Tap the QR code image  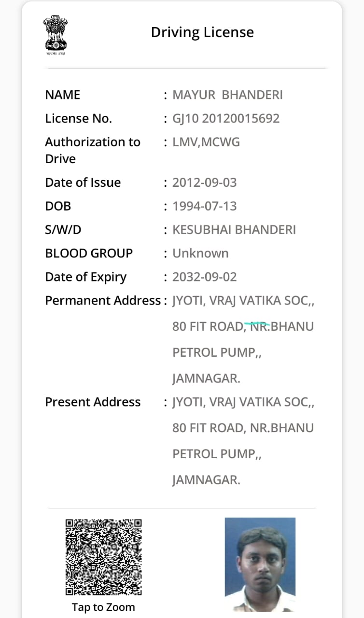point(104,556)
